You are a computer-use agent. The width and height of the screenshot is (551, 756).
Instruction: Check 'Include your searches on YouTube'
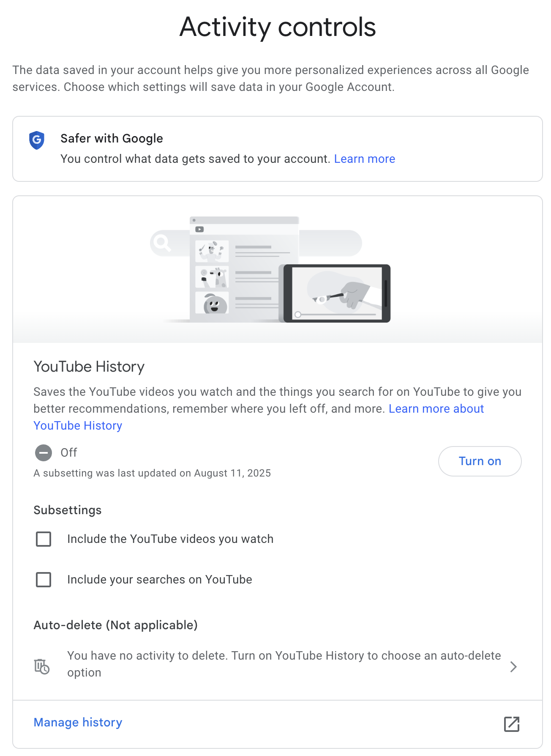tap(44, 580)
